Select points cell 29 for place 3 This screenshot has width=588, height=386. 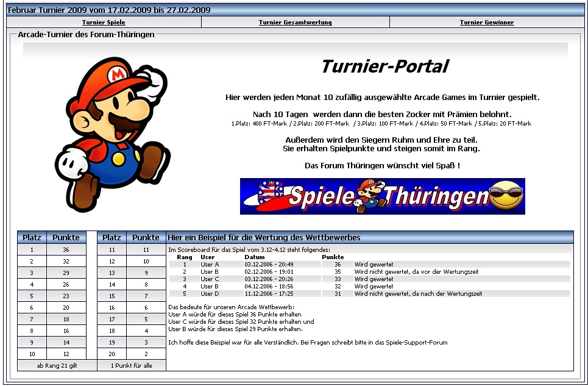[66, 273]
